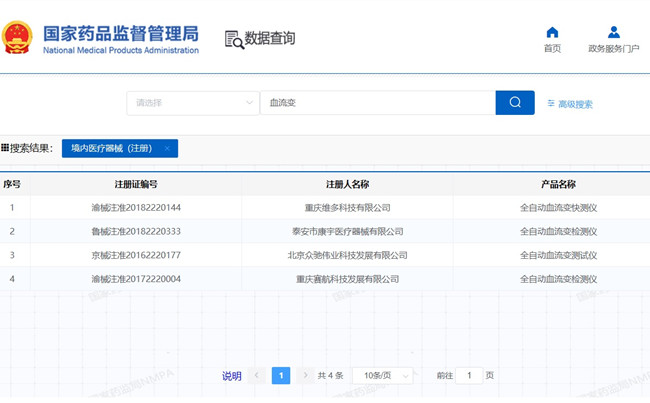Click the 搜索结果 grid icon
Screen dimensions: 650x403
(x=5, y=148)
